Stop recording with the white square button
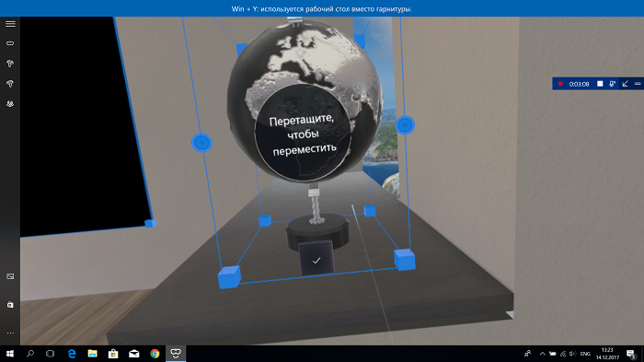The width and height of the screenshot is (644, 362). [600, 84]
